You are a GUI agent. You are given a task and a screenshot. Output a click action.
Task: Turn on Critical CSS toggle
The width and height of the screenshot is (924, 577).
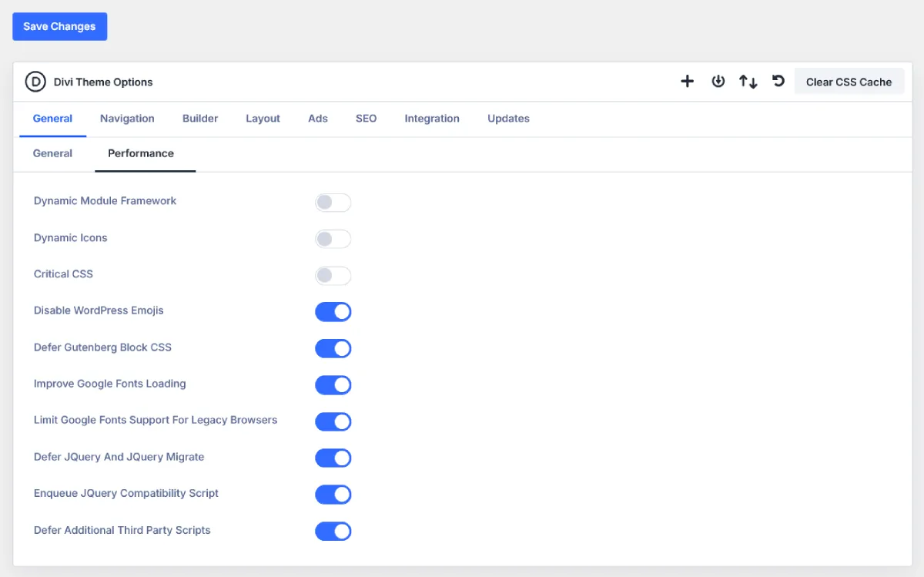tap(333, 276)
